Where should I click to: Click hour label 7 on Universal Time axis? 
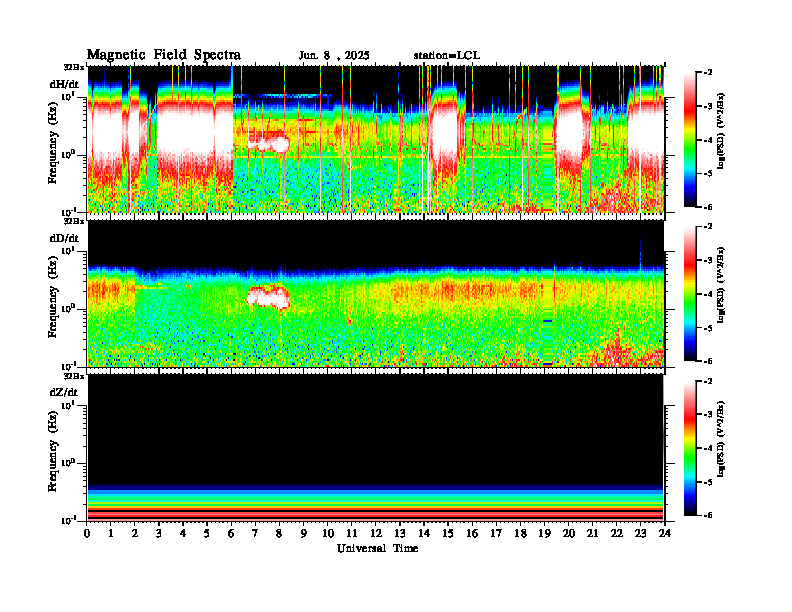click(256, 534)
